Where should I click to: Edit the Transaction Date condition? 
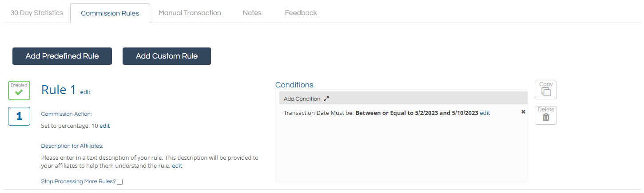coord(485,113)
